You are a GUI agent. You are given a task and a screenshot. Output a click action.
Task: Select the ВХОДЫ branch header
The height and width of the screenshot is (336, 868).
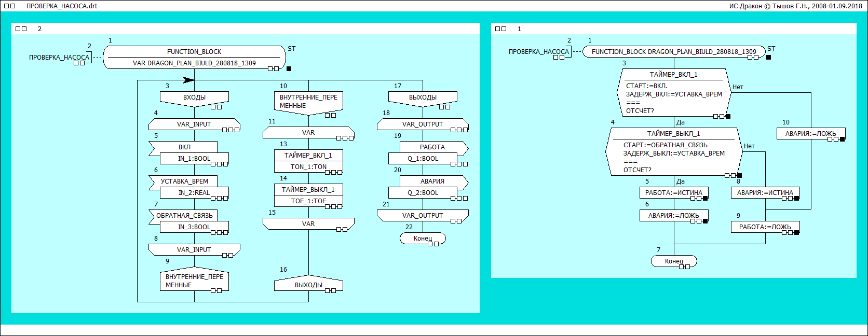click(194, 97)
